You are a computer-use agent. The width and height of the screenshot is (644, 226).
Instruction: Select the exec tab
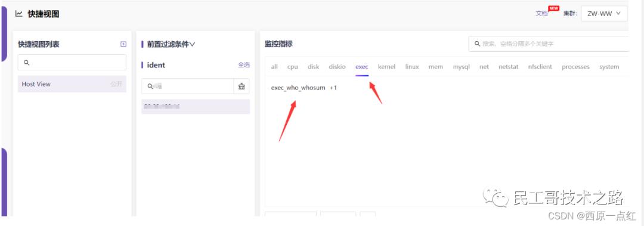pyautogui.click(x=362, y=67)
